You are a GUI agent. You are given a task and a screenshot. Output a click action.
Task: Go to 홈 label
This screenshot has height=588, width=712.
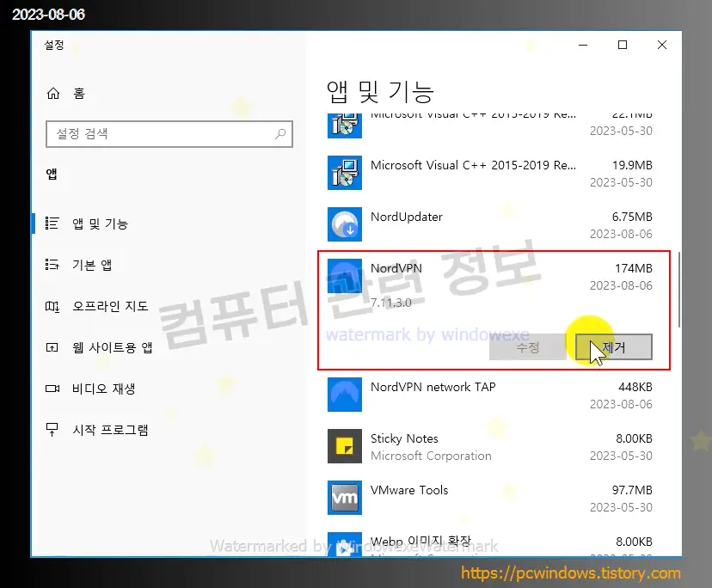point(79,94)
